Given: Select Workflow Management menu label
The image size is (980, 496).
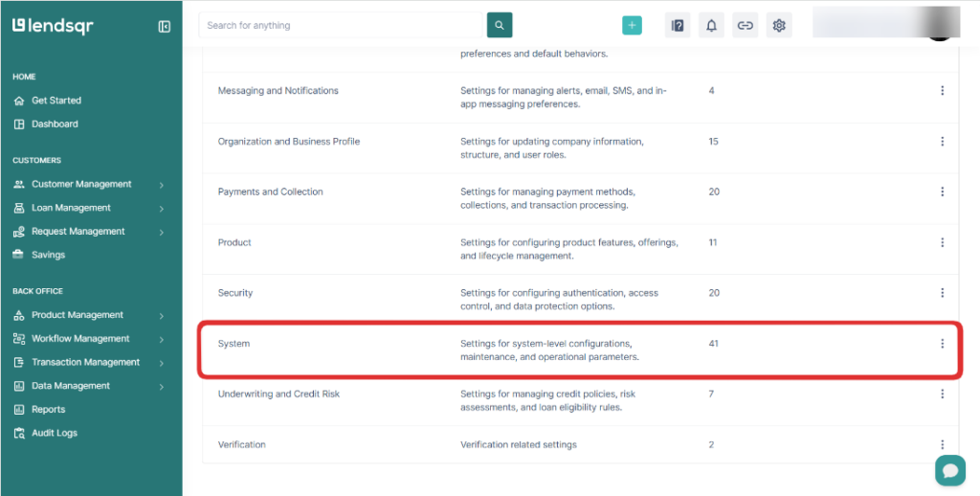Looking at the screenshot, I should 80,338.
